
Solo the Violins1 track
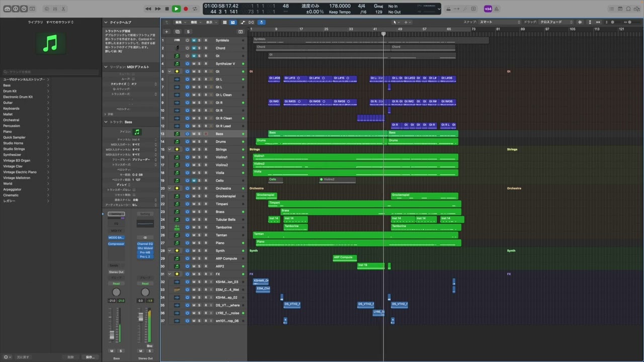pos(199,157)
